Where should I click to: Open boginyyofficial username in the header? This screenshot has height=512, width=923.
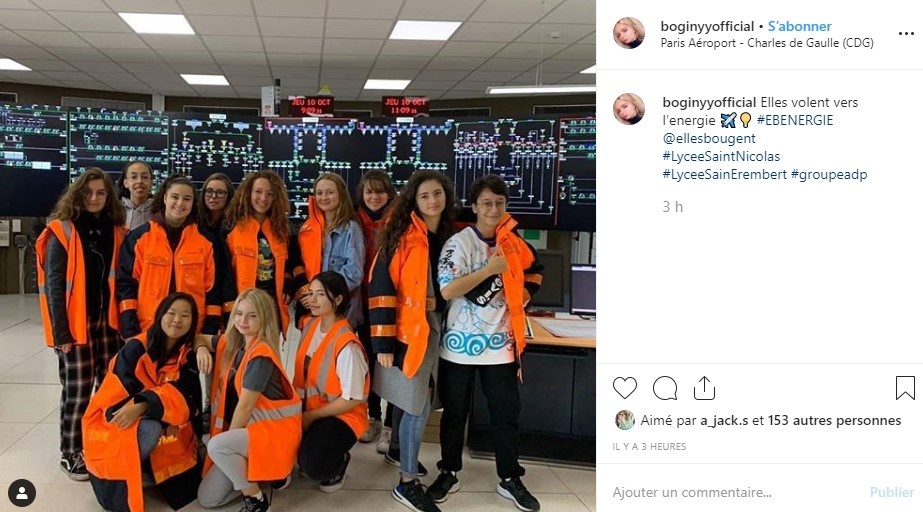(707, 26)
